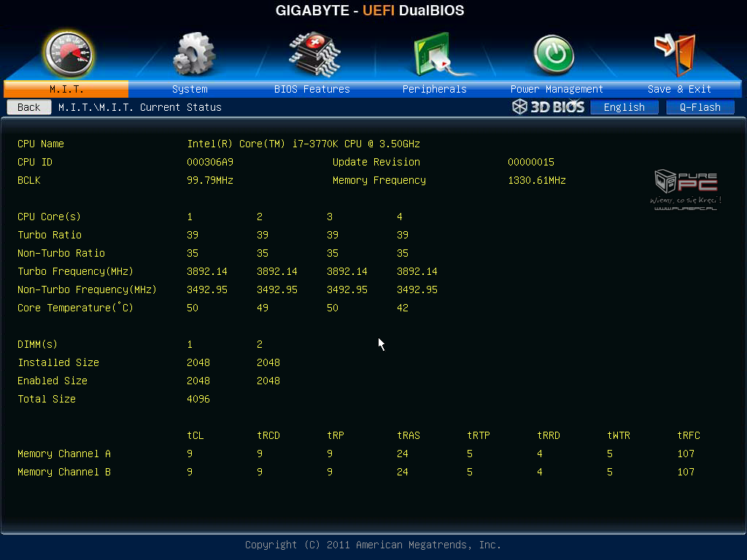Click the Total Size value 4096

(x=198, y=399)
